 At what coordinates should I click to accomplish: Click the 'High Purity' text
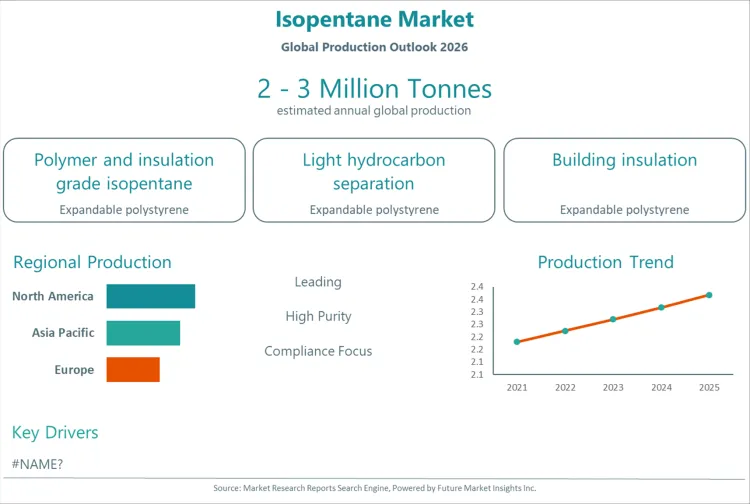click(x=319, y=317)
